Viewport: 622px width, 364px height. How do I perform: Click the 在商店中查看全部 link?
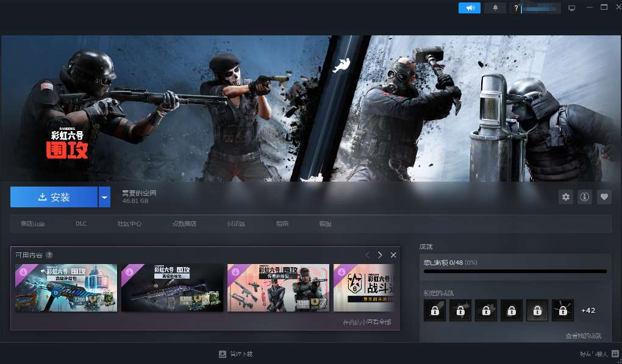(x=367, y=323)
